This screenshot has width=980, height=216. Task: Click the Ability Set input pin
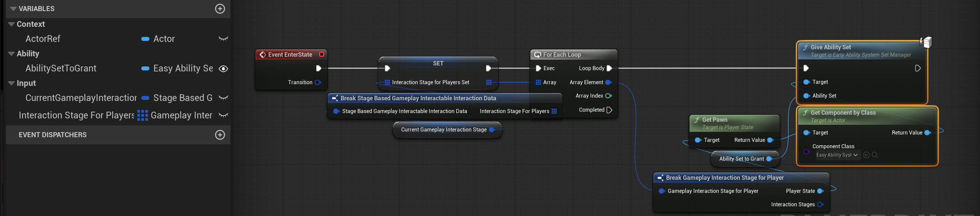coord(807,96)
